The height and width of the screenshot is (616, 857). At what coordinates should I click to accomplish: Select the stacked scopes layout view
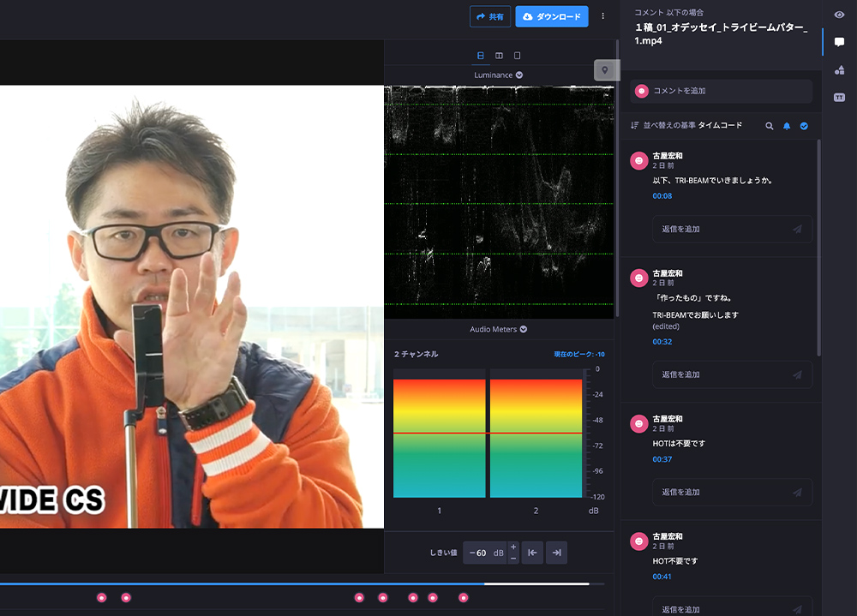(x=481, y=56)
